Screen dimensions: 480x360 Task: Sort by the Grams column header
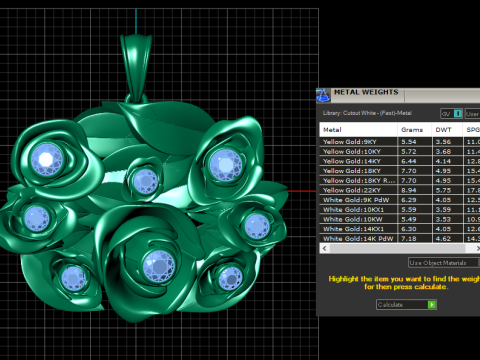pyautogui.click(x=414, y=130)
